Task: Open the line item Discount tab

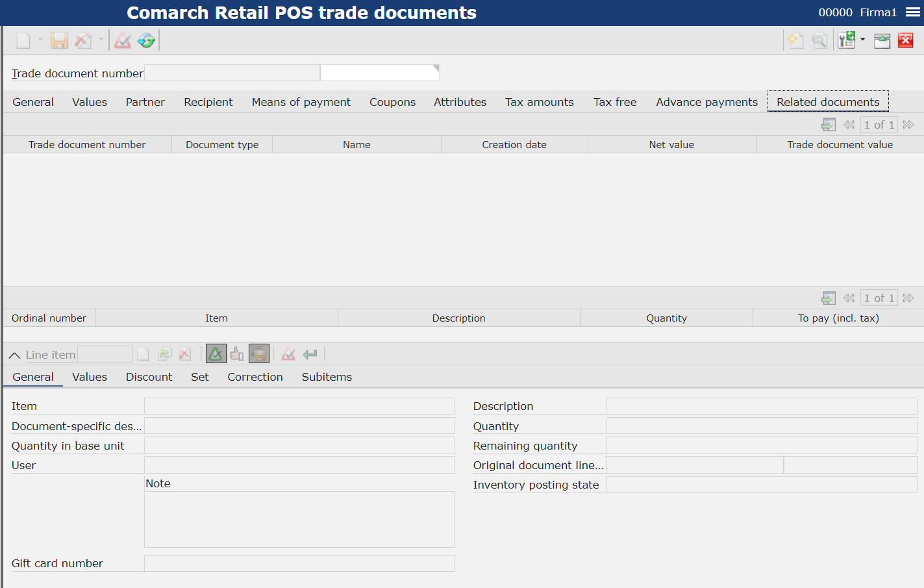Action: coord(149,377)
